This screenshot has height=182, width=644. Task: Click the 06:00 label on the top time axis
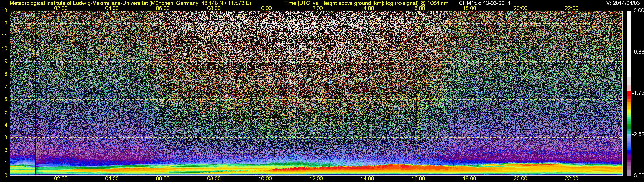click(x=163, y=8)
